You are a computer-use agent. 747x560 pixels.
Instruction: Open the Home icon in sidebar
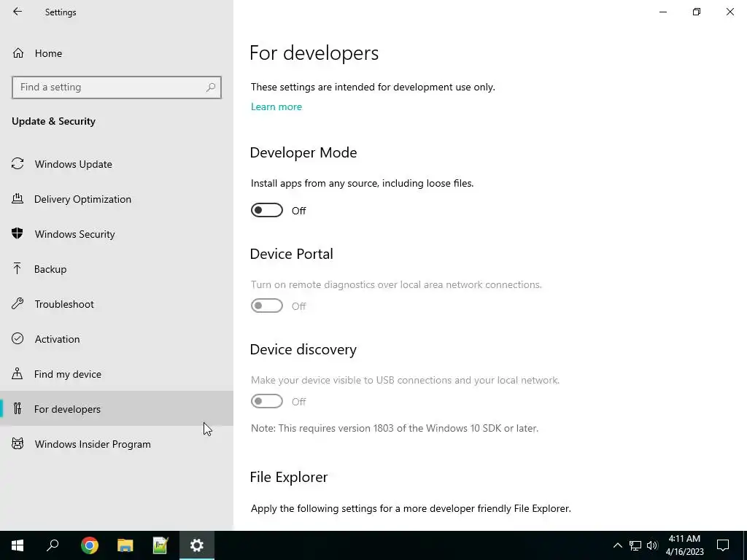point(18,52)
